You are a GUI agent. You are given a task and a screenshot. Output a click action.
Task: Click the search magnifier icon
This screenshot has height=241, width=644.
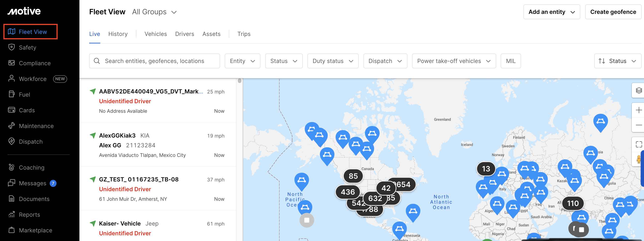(x=97, y=61)
